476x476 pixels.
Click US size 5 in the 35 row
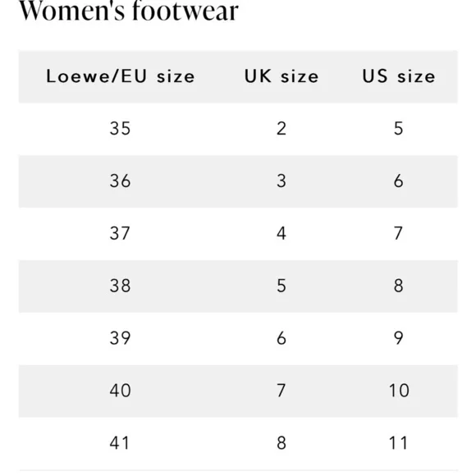coord(399,128)
